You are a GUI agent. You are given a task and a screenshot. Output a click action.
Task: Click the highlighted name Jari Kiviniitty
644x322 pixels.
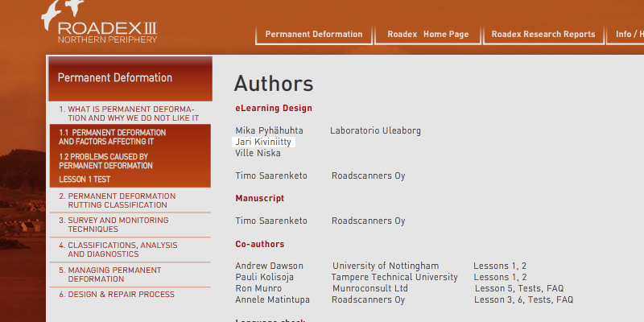click(263, 142)
